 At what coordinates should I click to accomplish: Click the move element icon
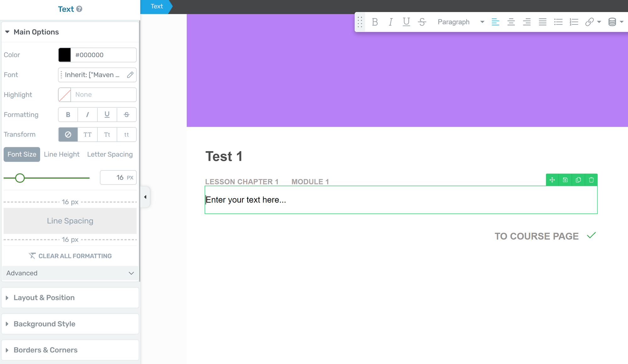tap(552, 180)
